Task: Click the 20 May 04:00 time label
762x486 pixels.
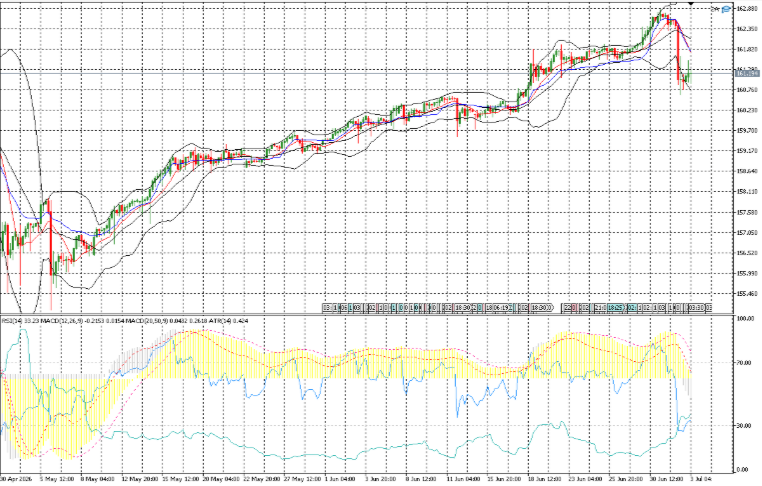Action: [x=219, y=479]
